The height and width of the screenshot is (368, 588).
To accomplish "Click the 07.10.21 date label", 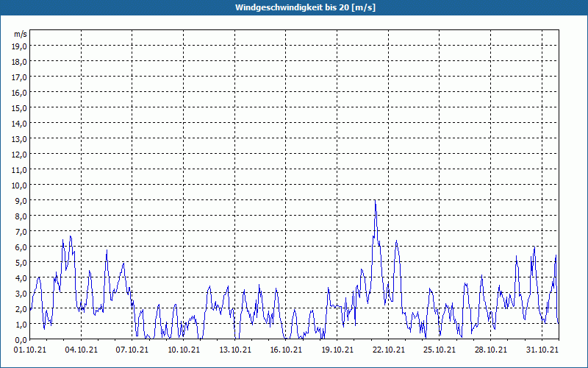I will click(x=132, y=350).
